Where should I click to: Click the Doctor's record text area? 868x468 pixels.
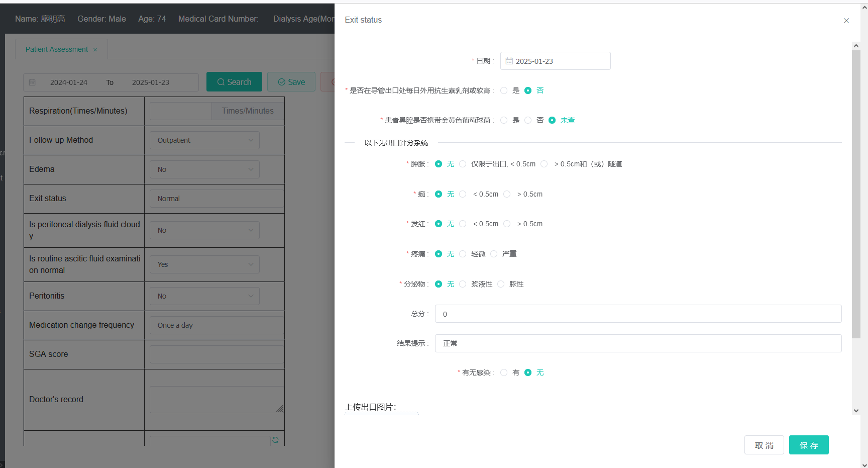pos(217,400)
